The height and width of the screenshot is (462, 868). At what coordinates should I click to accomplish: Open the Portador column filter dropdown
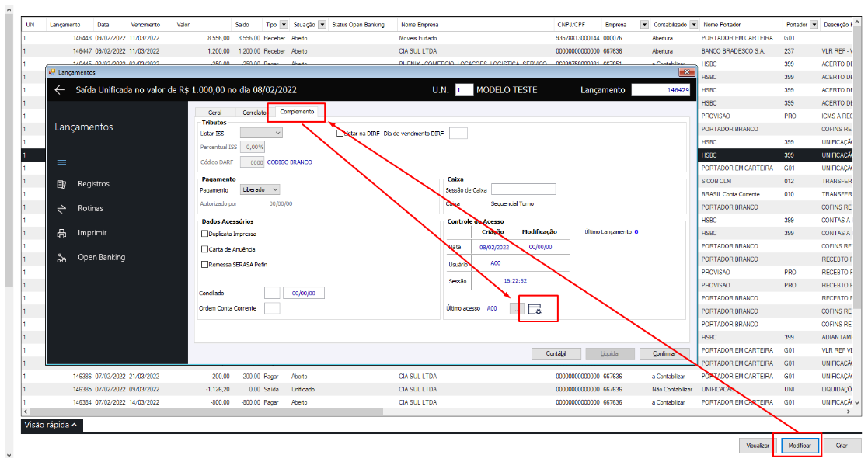(x=814, y=24)
